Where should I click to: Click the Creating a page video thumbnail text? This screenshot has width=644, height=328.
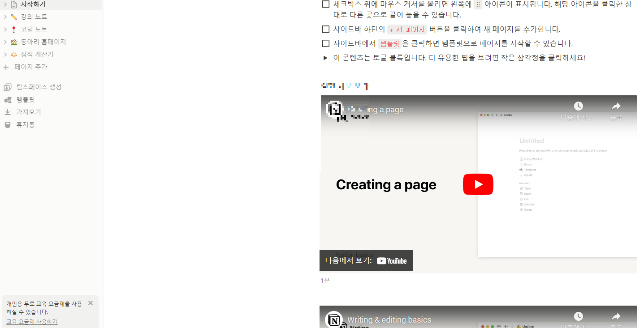(x=386, y=185)
